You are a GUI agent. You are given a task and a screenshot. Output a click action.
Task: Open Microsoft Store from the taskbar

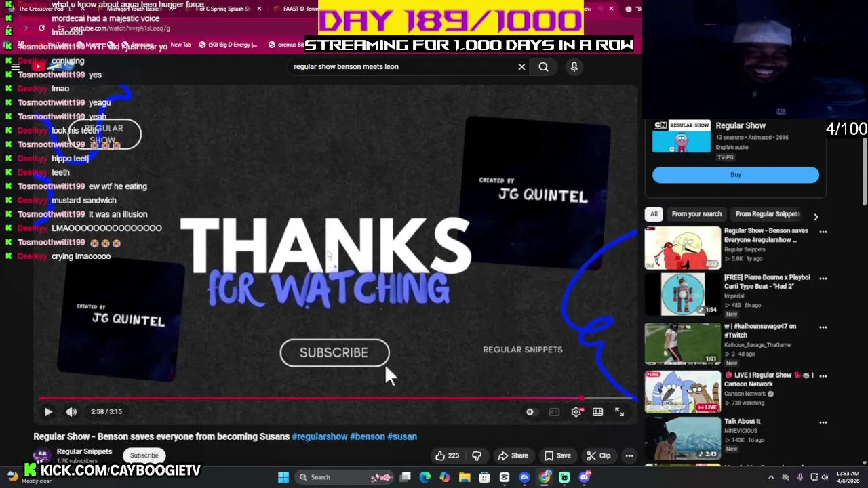tap(484, 477)
